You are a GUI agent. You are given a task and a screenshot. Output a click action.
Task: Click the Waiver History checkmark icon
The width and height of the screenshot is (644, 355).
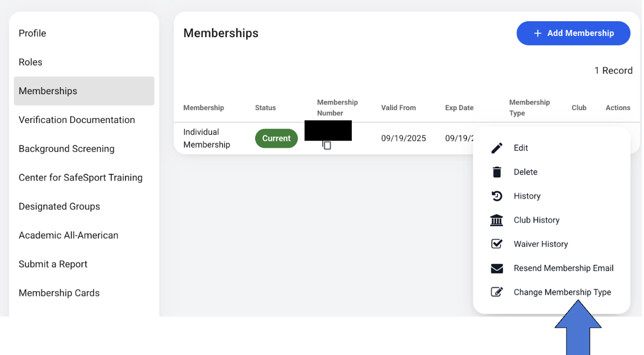point(497,244)
